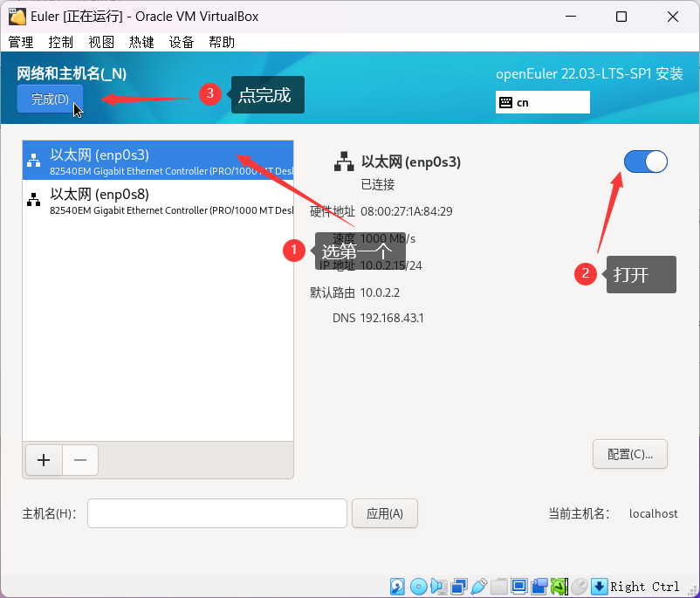Select the 以太网 (enp0s3) adapter in list
700x598 pixels.
tap(158, 161)
